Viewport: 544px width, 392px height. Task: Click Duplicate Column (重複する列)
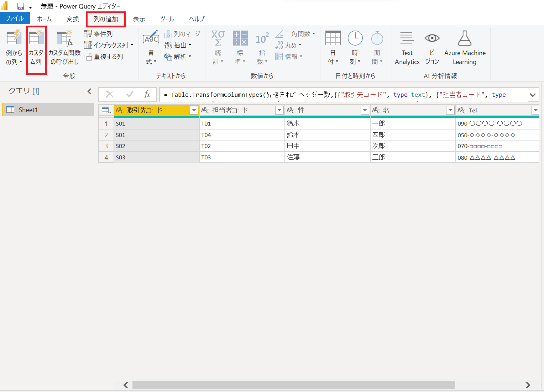(x=104, y=57)
